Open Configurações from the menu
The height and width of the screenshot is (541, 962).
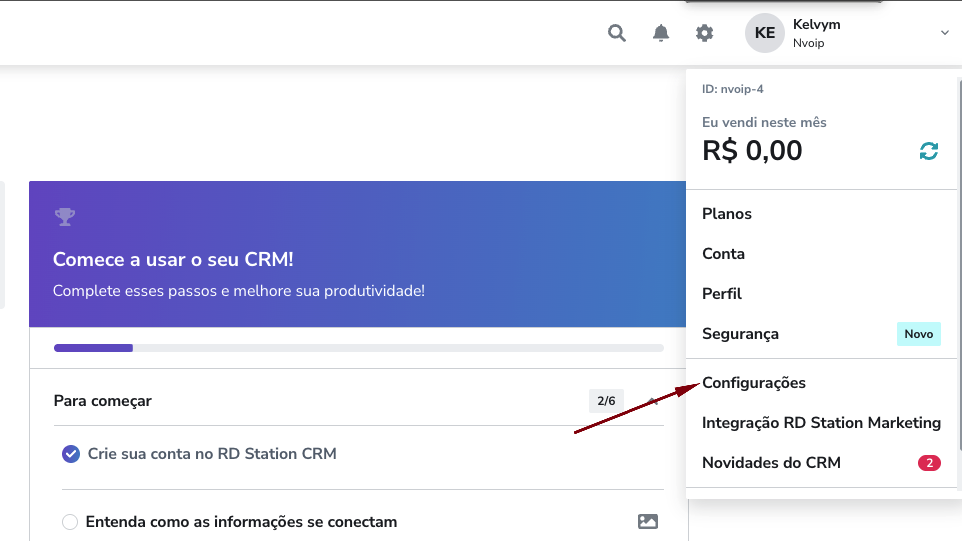(754, 383)
